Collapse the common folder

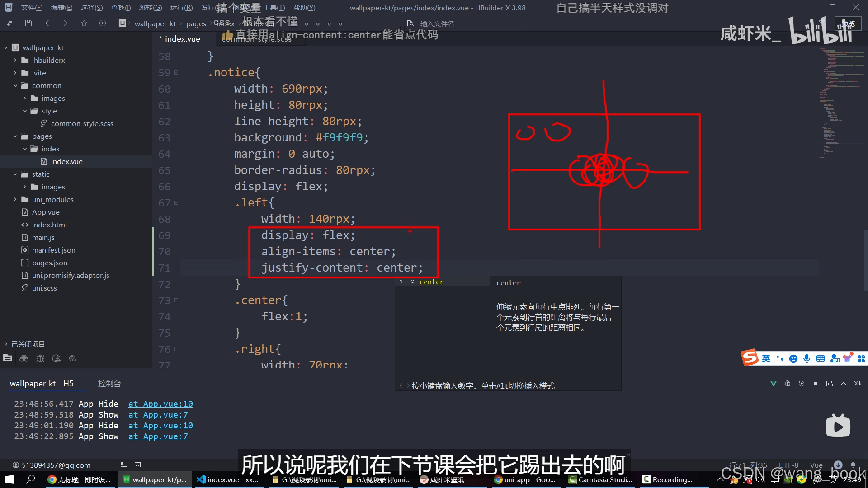click(15, 85)
